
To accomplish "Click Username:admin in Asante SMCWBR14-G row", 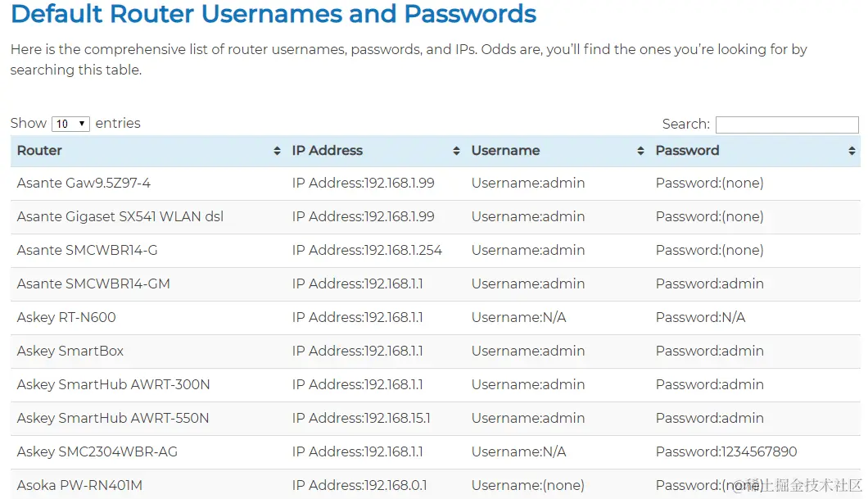I will pyautogui.click(x=528, y=251).
